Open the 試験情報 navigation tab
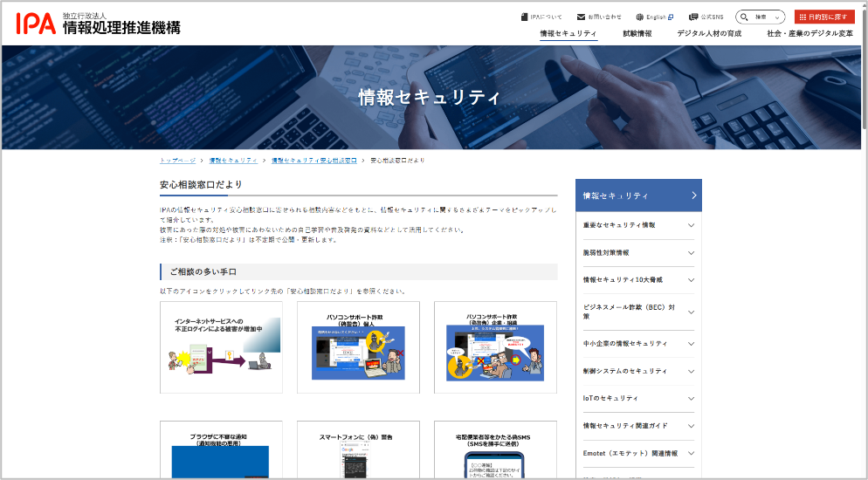The width and height of the screenshot is (868, 480). click(637, 34)
